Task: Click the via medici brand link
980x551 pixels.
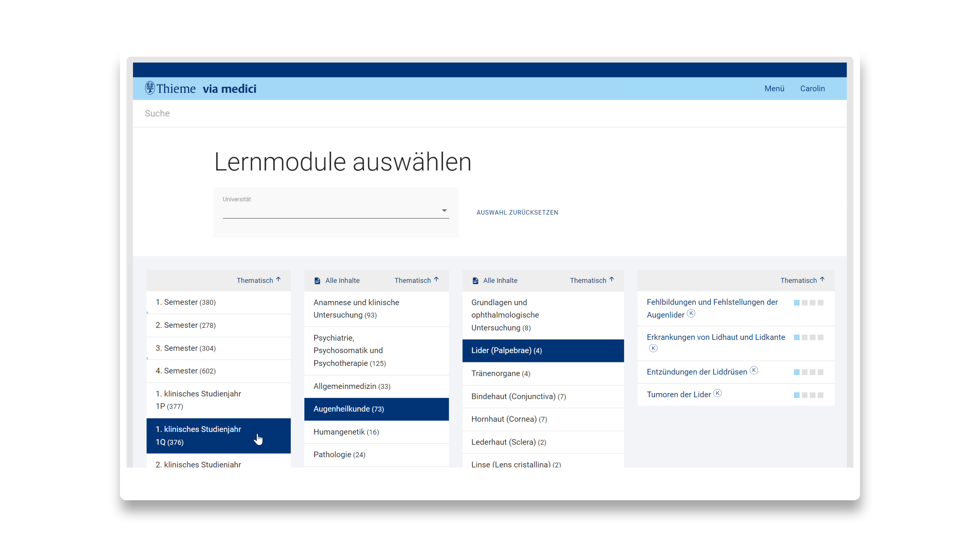Action: click(x=229, y=89)
